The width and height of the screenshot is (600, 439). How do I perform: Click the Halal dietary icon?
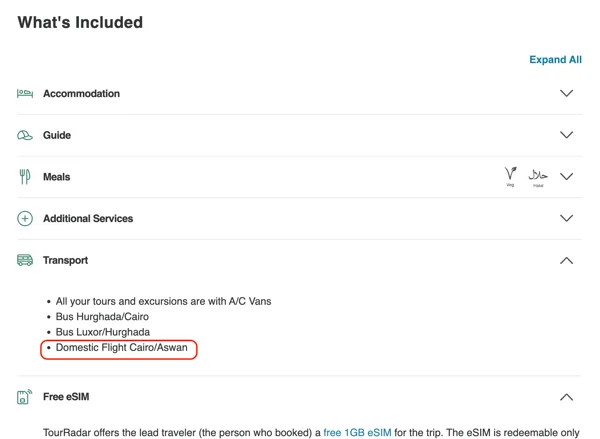click(x=538, y=177)
